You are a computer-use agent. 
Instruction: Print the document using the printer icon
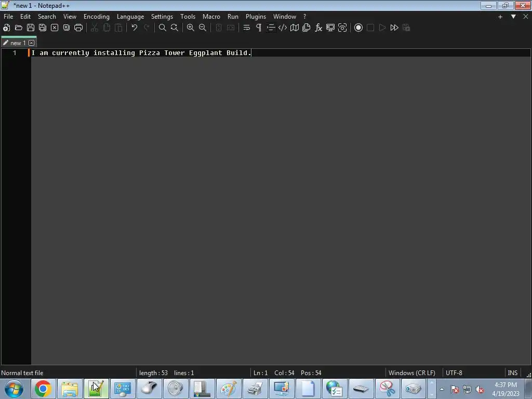click(78, 28)
